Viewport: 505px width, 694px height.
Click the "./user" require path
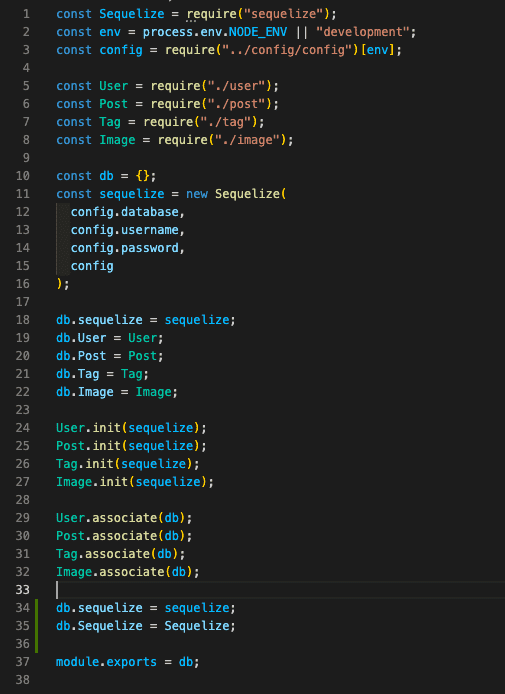coord(236,86)
